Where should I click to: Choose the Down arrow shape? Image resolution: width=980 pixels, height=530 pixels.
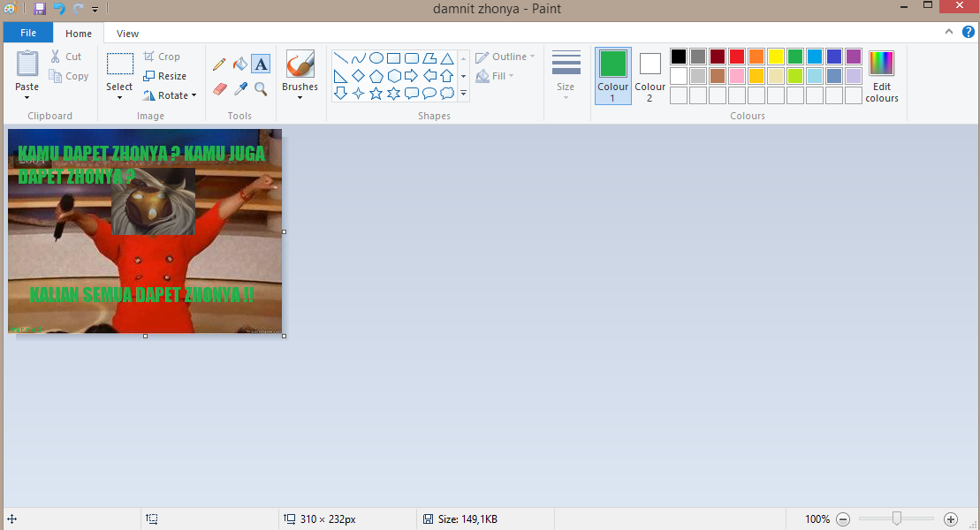coord(340,94)
